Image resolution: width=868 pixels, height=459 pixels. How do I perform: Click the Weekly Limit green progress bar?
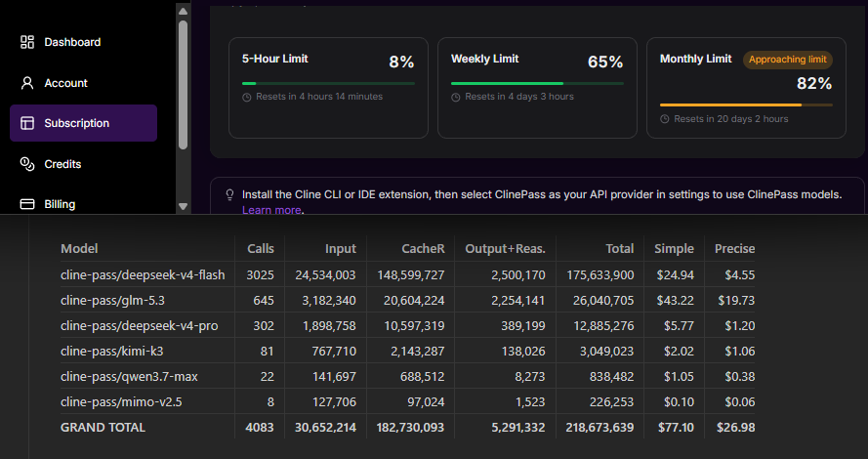tap(537, 84)
